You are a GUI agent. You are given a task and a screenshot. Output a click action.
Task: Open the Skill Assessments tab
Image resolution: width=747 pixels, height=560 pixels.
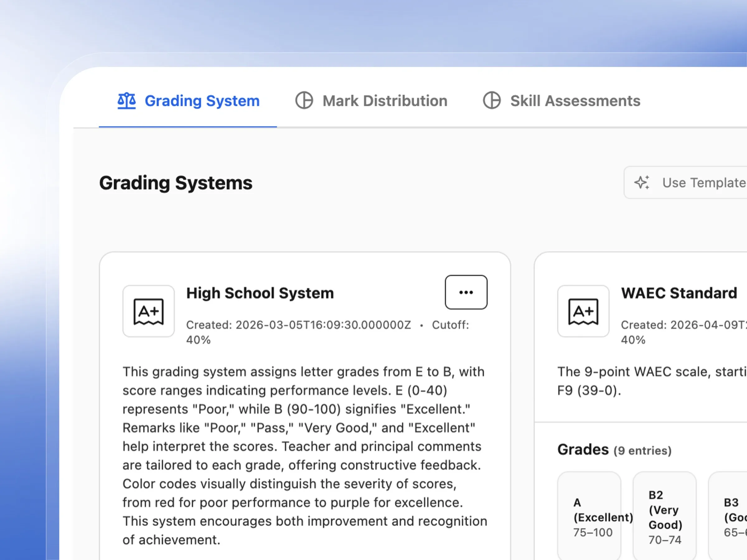(561, 101)
